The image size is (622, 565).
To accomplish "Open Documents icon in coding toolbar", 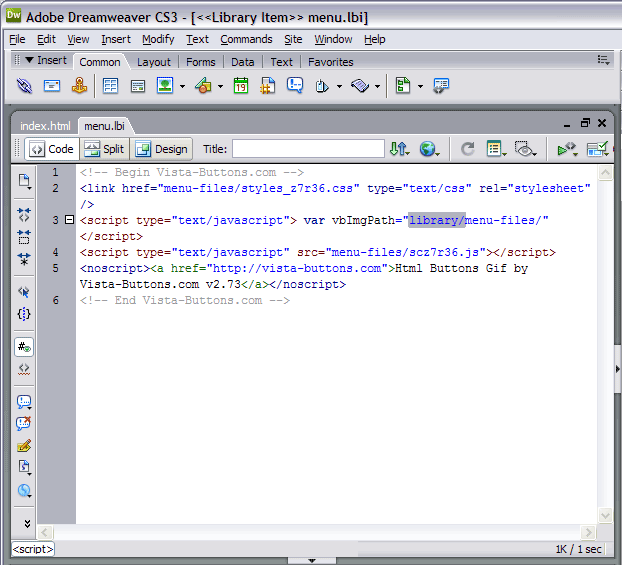I will click(x=24, y=181).
